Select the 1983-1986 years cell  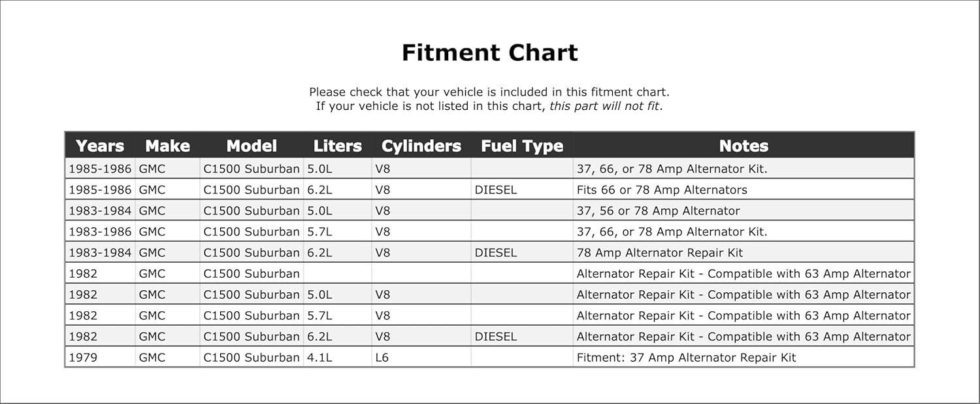pos(100,231)
